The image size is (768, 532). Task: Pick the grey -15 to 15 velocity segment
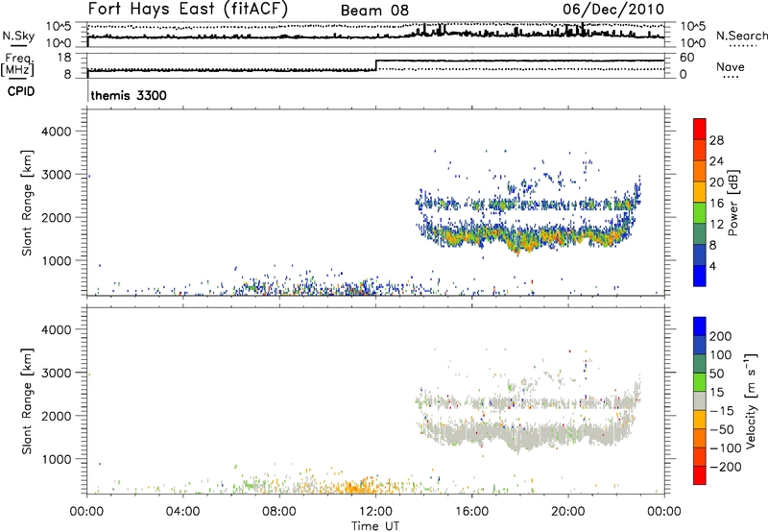coord(700,401)
